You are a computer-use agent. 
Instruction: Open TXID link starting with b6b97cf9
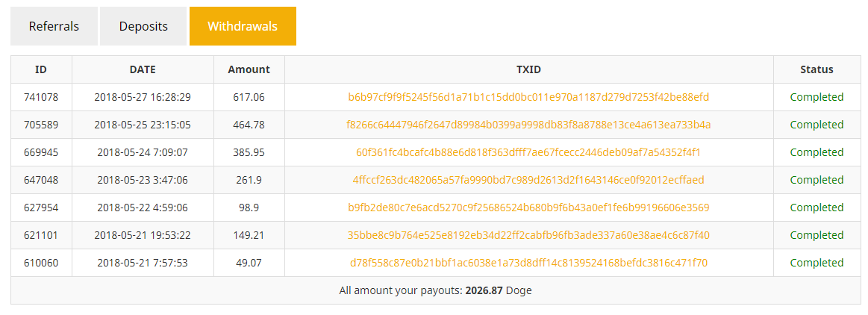tap(528, 98)
